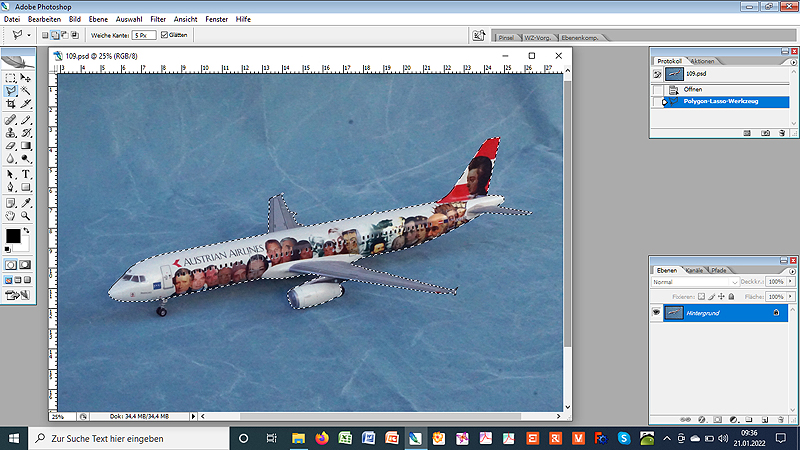Open the tool preset picker dropdown
Image resolution: width=800 pixels, height=450 pixels.
tap(29, 35)
